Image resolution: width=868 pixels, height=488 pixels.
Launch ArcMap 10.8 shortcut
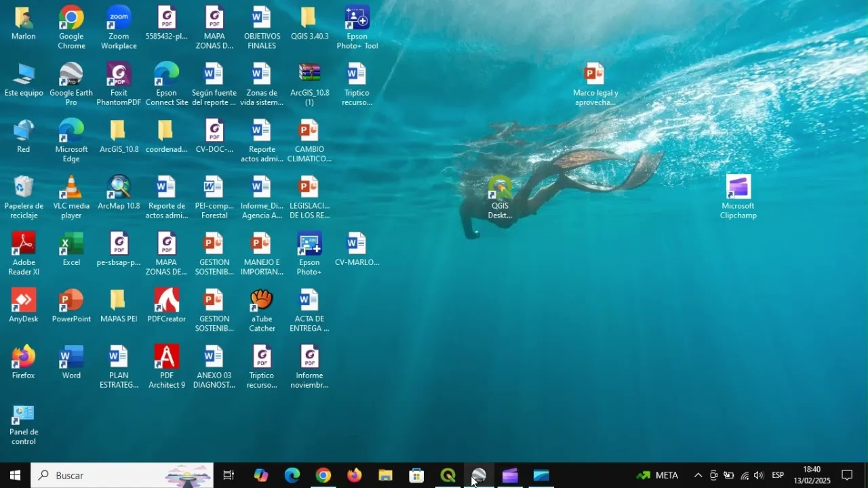119,192
